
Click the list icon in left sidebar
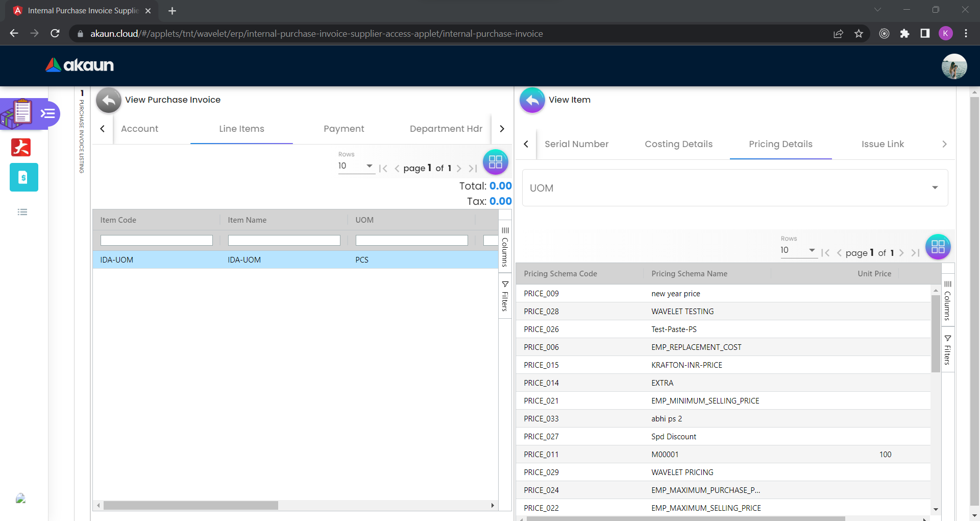click(22, 212)
